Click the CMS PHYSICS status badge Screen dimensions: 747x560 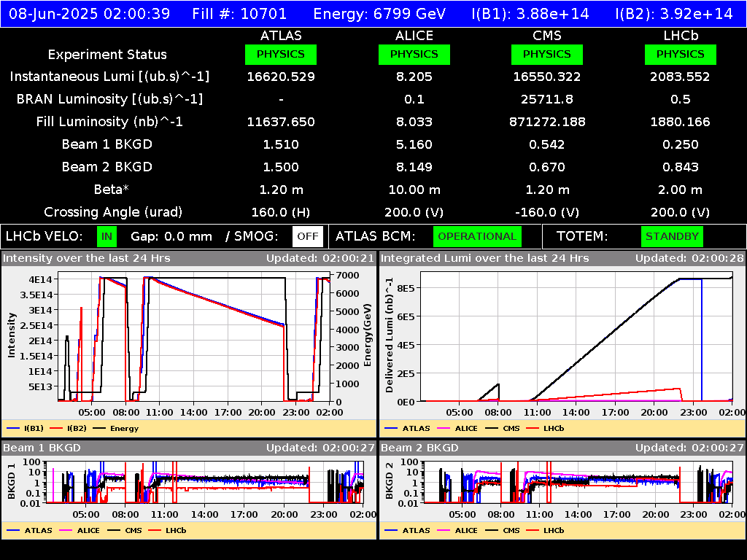547,54
